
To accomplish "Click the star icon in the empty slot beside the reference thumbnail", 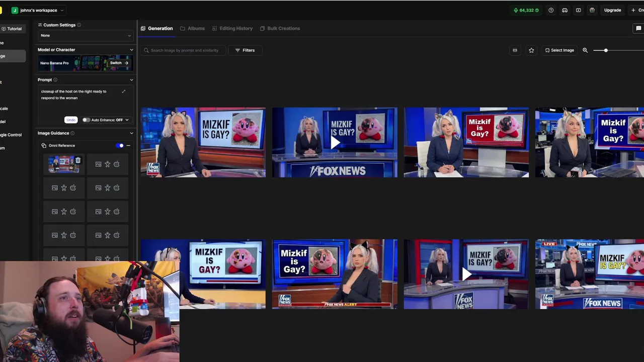I will click(107, 164).
